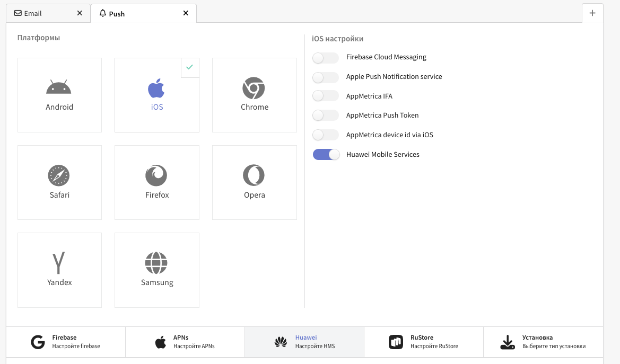Select the Samsung globe icon

[x=156, y=263]
